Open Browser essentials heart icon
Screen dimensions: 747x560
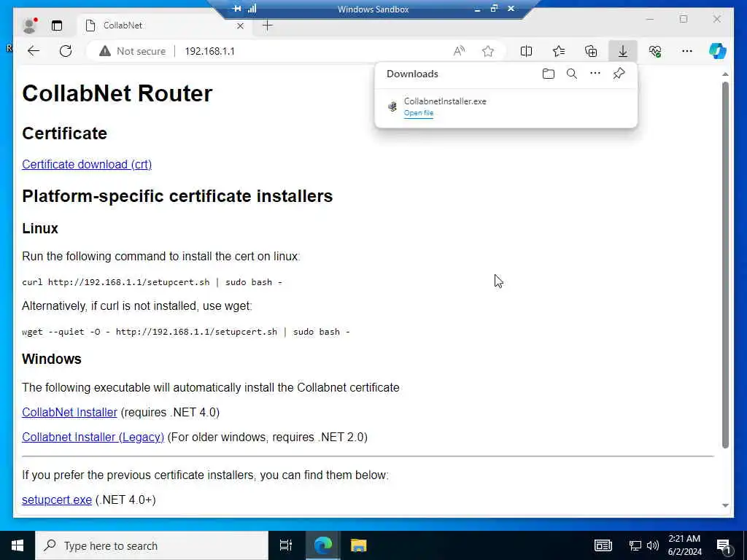click(x=655, y=51)
